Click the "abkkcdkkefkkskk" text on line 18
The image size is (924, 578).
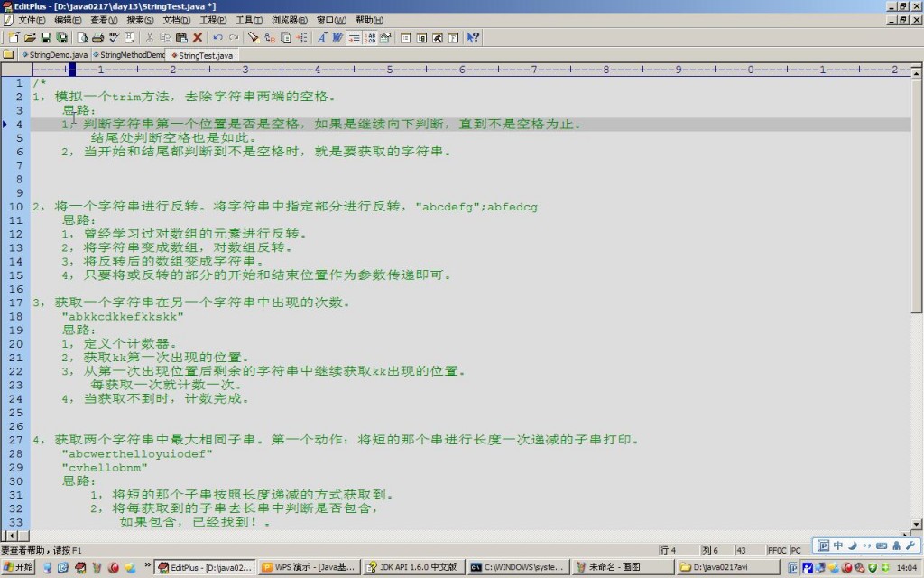coord(123,317)
